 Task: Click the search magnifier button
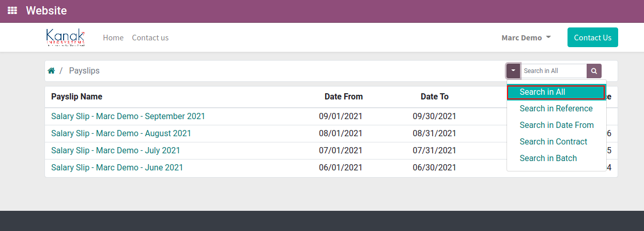tap(594, 71)
